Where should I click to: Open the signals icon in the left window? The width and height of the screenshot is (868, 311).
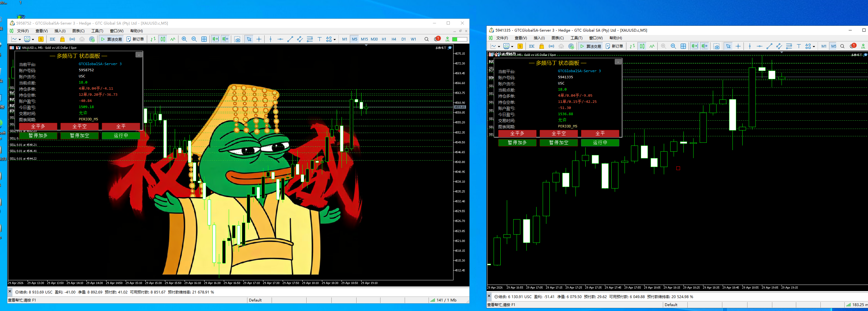point(72,39)
